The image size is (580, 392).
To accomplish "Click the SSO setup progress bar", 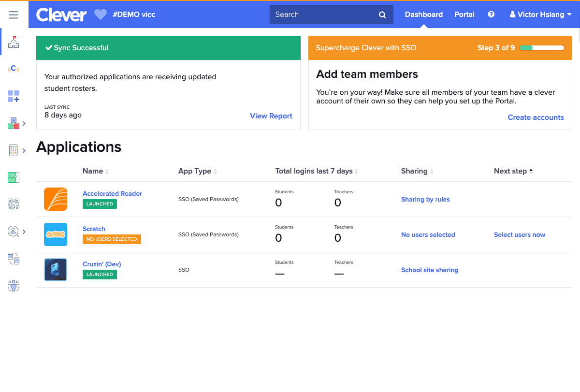I will 542,48.
